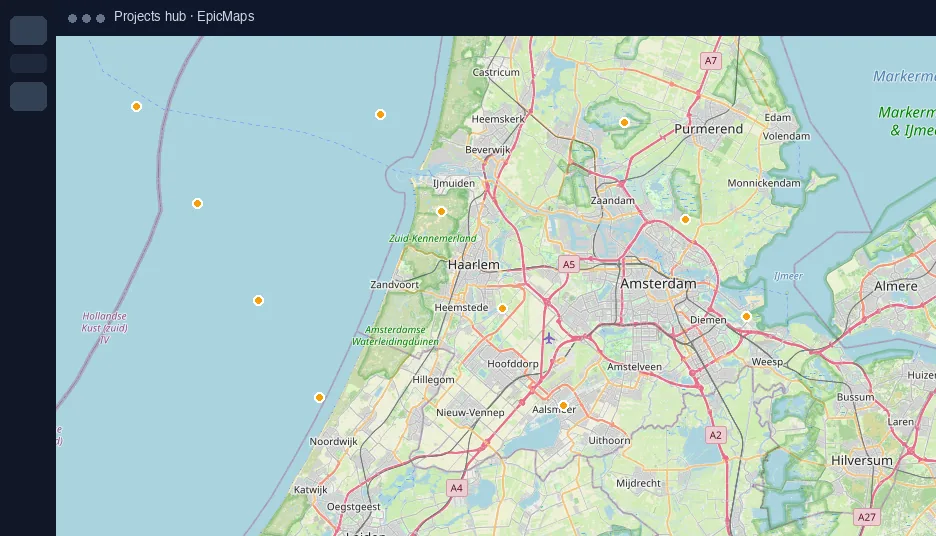936x536 pixels.
Task: Click the Hollandse Kust (zuid) IV label
Action: coord(104,328)
